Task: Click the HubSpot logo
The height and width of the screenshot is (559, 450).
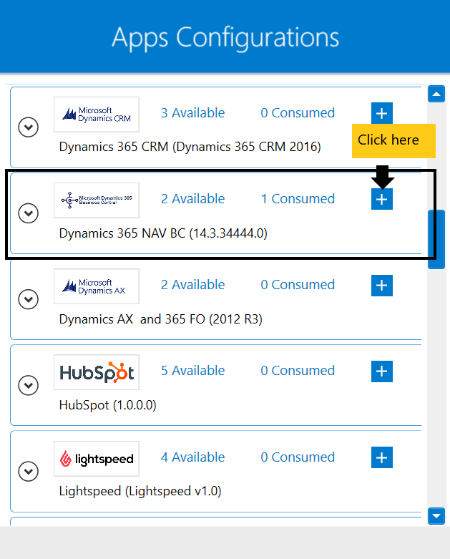Action: [x=96, y=372]
